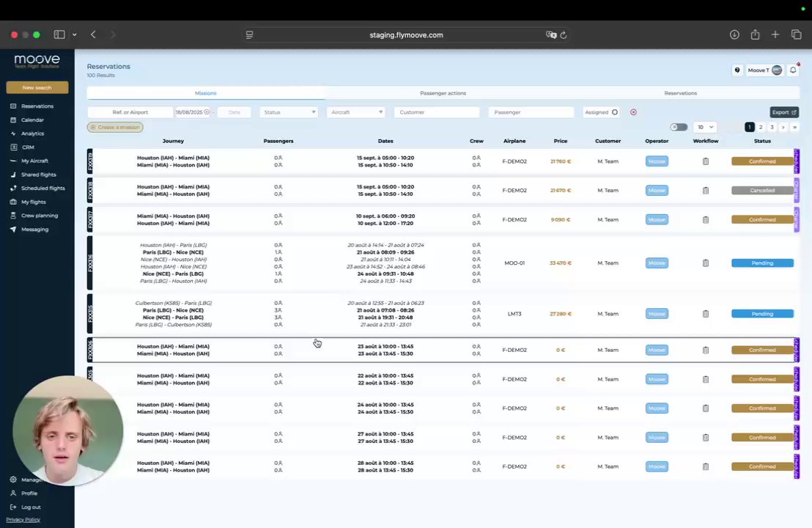Open workflow clipboard for Cancelled row
Viewport: 812px width, 528px height.
click(x=705, y=191)
